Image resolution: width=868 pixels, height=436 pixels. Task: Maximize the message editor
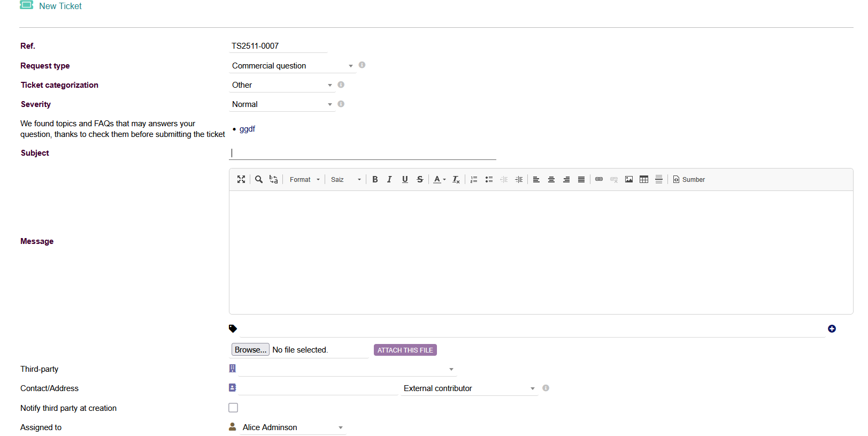click(241, 180)
